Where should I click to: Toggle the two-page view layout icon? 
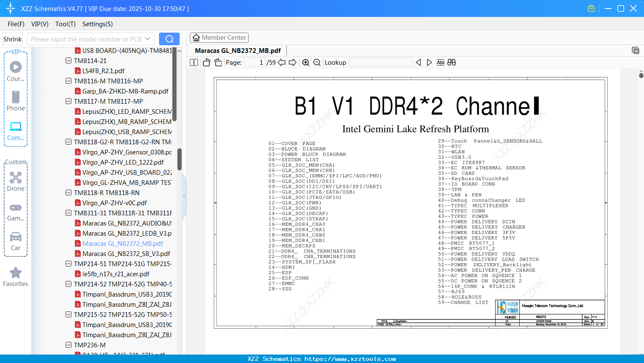pyautogui.click(x=194, y=63)
